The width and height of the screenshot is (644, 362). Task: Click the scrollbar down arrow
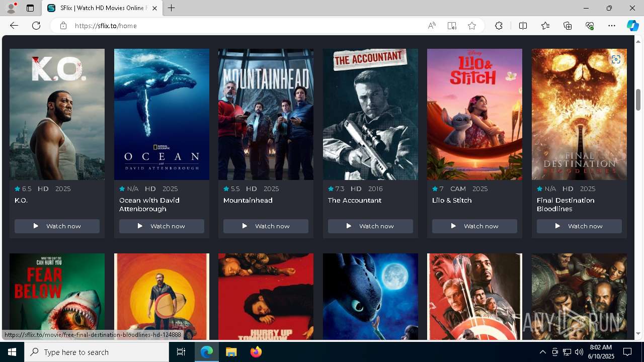[638, 334]
